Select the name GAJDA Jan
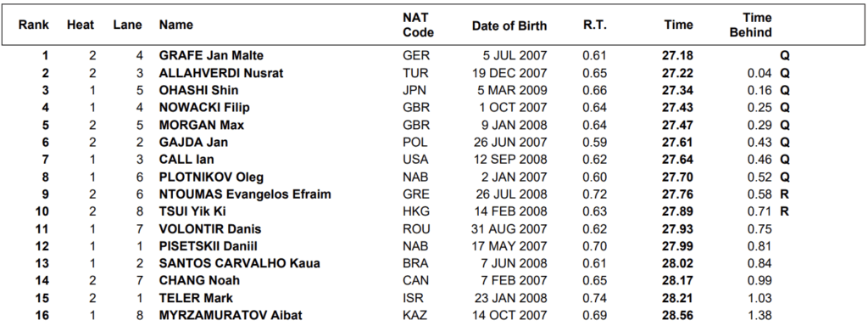The height and width of the screenshot is (326, 868). [194, 143]
